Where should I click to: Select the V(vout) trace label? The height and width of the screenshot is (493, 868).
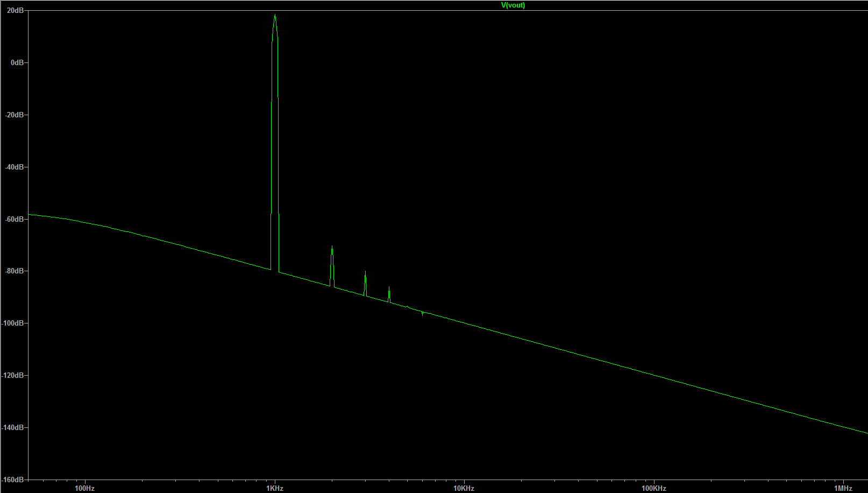click(x=513, y=5)
